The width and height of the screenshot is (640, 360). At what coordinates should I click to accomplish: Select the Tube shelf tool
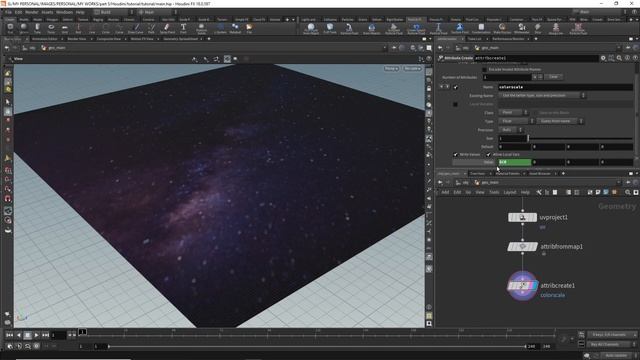click(37, 28)
